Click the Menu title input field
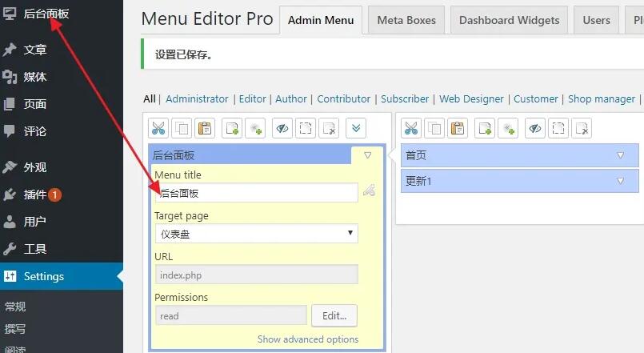Screen dimensions: 644x353 tap(257, 193)
